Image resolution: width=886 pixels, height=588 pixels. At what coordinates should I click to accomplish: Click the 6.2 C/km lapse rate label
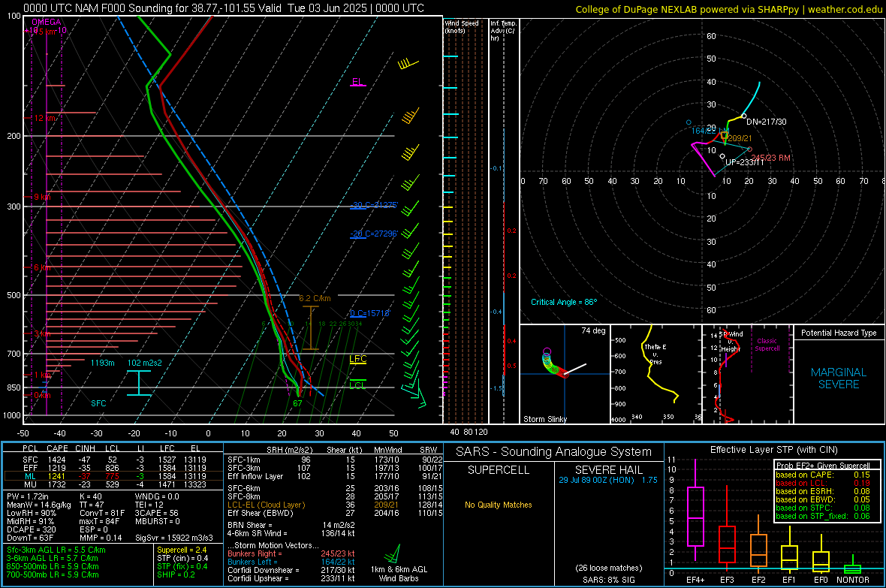coord(315,298)
